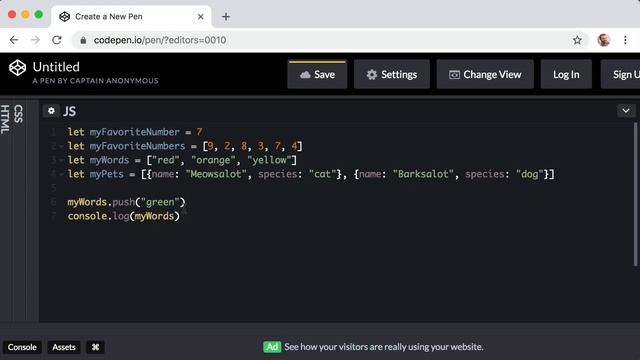Fold code at line 2 arrow
This screenshot has height=360, width=640.
click(61, 146)
